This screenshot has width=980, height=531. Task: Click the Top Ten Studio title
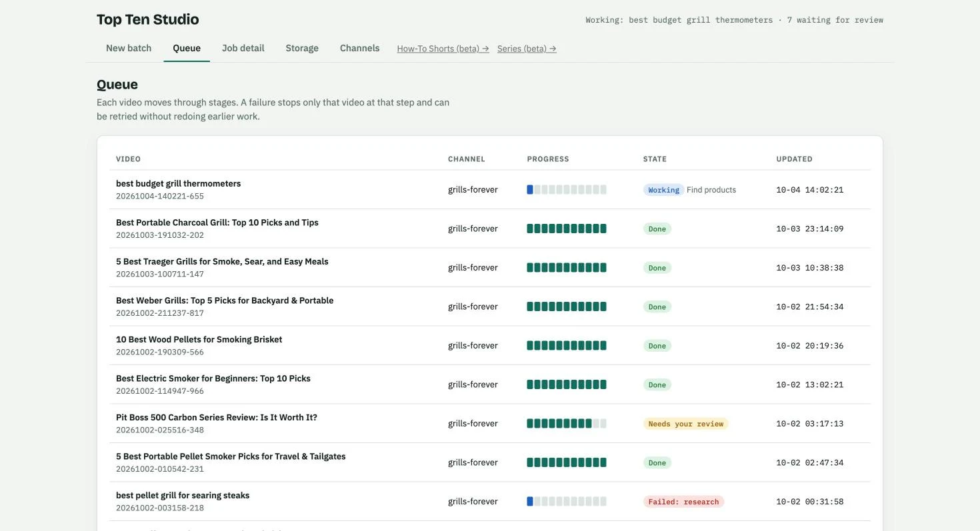[x=148, y=19]
